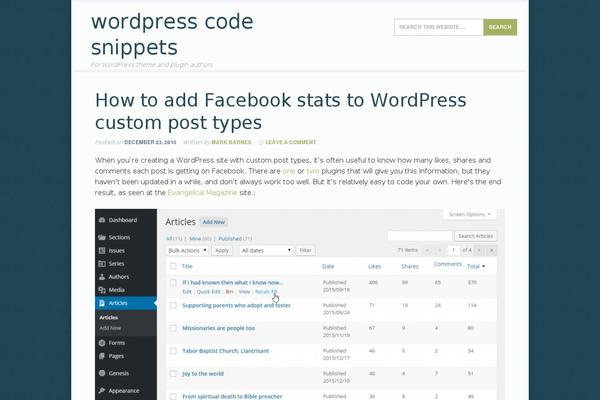Open the post title heading link
Viewport: 600px width, 400px height.
(x=280, y=111)
